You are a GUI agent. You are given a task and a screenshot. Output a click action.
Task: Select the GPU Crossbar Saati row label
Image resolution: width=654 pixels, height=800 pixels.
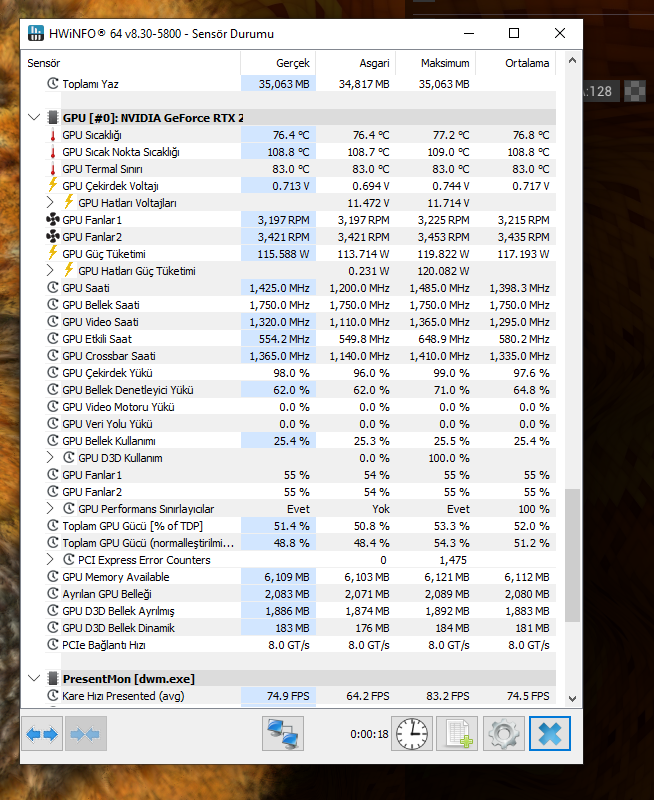point(109,356)
